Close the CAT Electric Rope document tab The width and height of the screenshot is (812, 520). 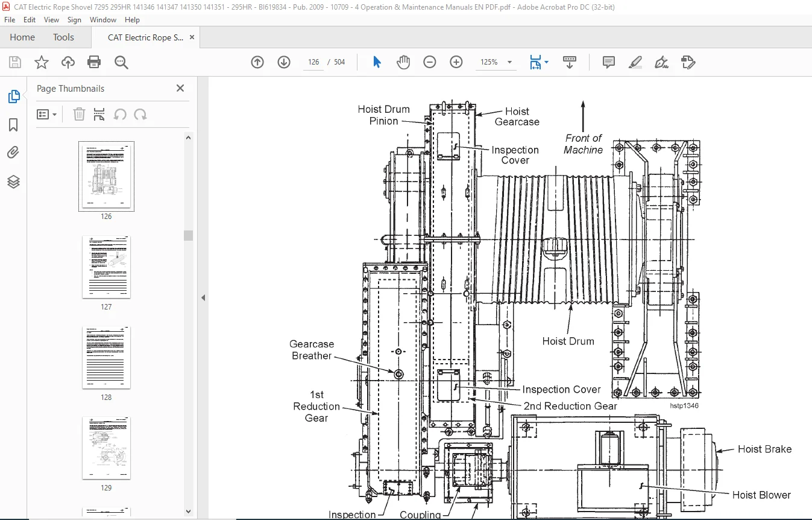[x=192, y=37]
